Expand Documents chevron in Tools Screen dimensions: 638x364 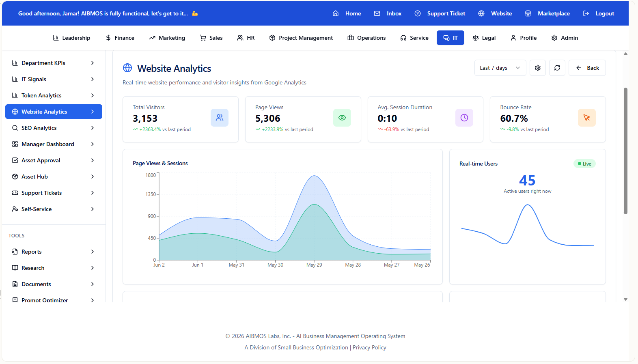coord(93,284)
